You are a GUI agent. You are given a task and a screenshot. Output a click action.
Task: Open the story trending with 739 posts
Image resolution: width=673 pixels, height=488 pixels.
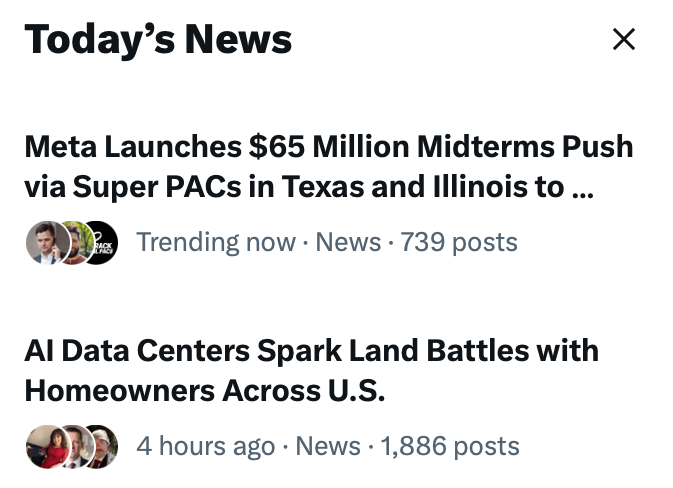click(x=328, y=167)
